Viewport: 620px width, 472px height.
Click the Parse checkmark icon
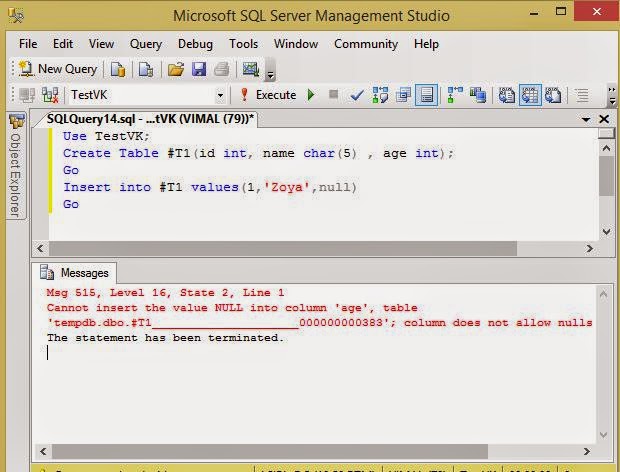coord(357,95)
